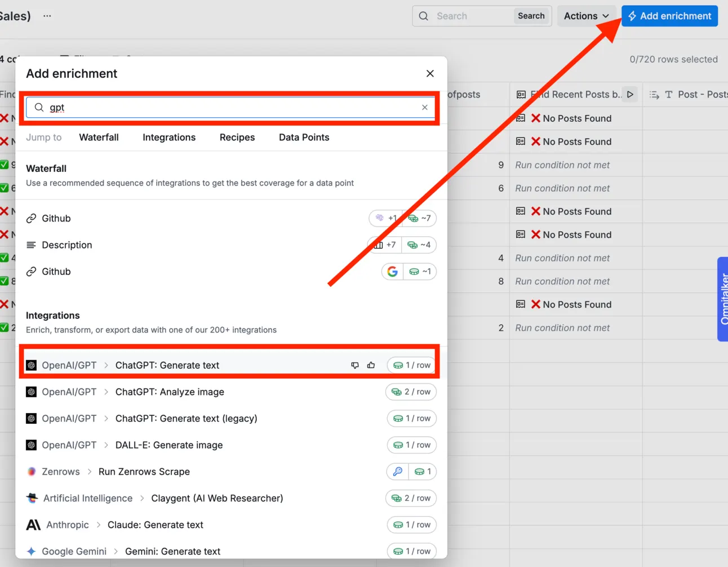Open the Post - Posts column header
The height and width of the screenshot is (567, 728).
(686, 95)
